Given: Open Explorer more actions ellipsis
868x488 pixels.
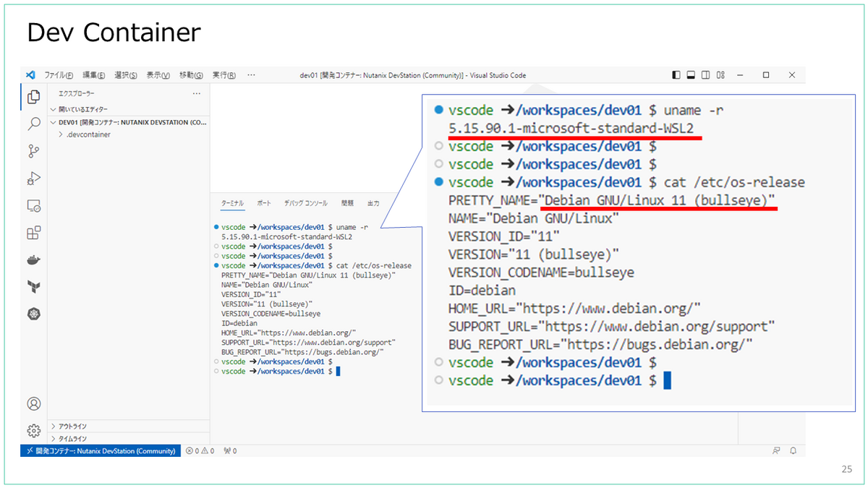Looking at the screenshot, I should pos(196,94).
